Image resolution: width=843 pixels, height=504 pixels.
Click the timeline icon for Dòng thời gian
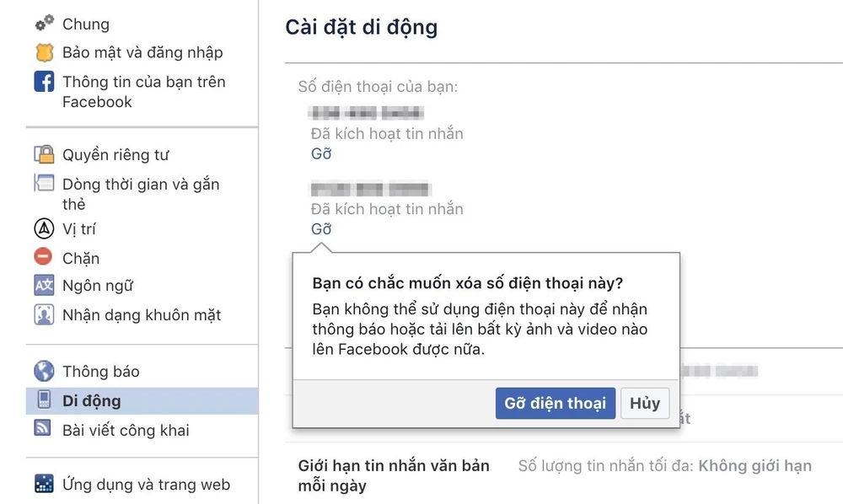[x=44, y=183]
